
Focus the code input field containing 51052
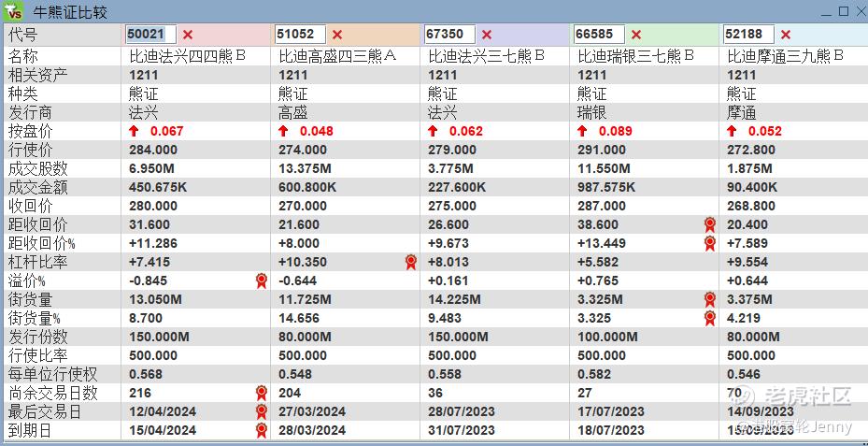[300, 35]
